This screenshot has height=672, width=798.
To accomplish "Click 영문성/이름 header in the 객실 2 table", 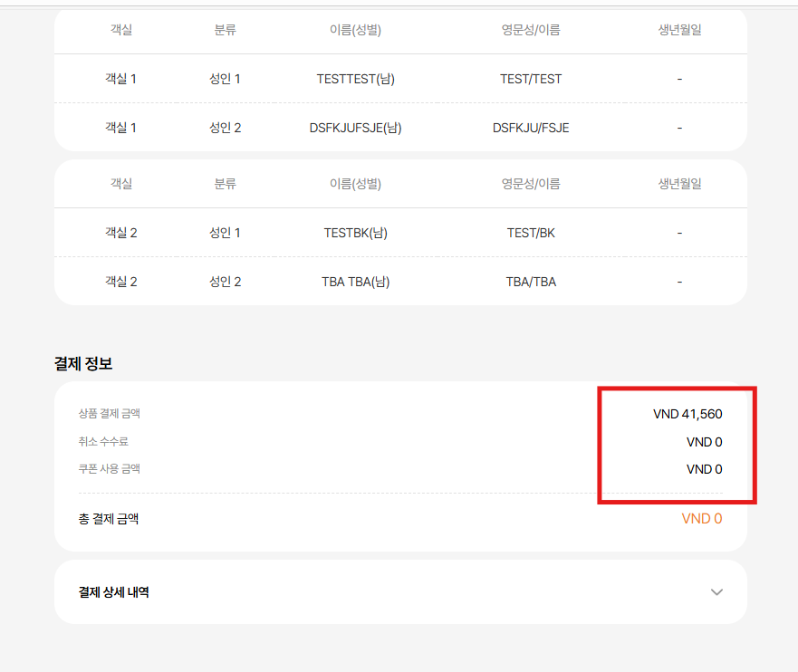I will pyautogui.click(x=531, y=184).
